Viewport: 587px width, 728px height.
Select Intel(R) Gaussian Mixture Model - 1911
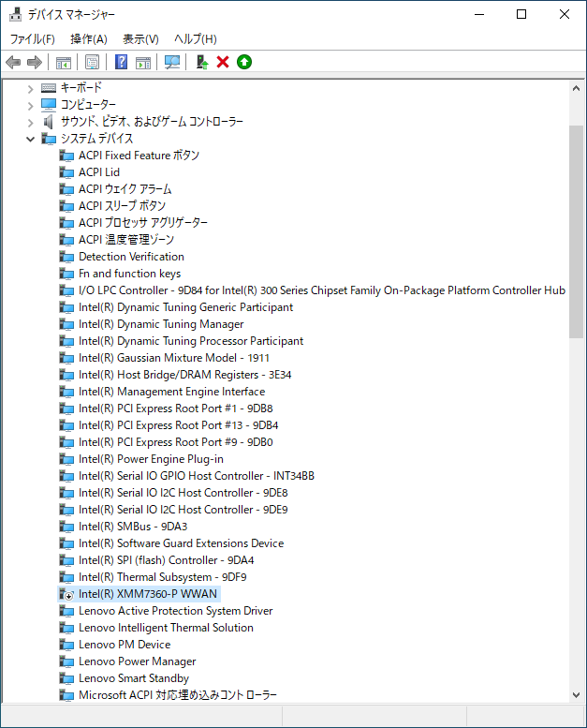(174, 358)
